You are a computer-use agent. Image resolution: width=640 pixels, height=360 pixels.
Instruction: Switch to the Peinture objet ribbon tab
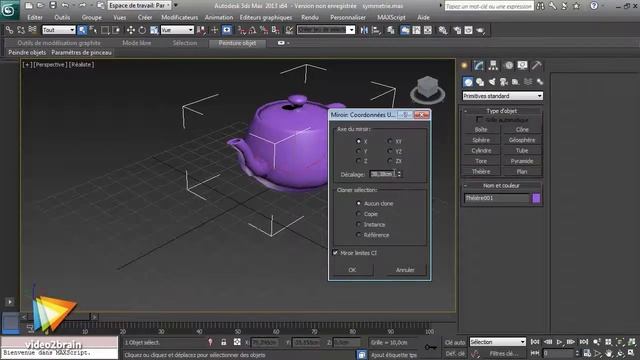point(237,43)
